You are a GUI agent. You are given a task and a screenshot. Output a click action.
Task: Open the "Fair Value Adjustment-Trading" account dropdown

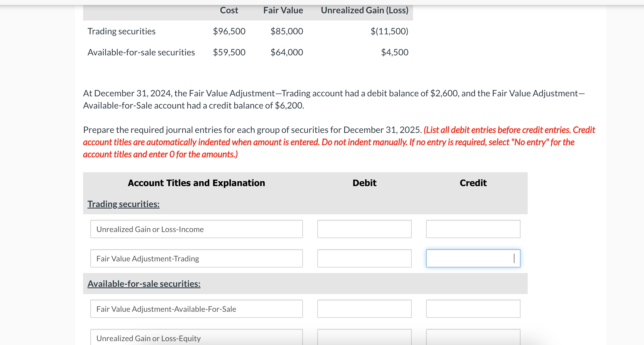pyautogui.click(x=196, y=258)
